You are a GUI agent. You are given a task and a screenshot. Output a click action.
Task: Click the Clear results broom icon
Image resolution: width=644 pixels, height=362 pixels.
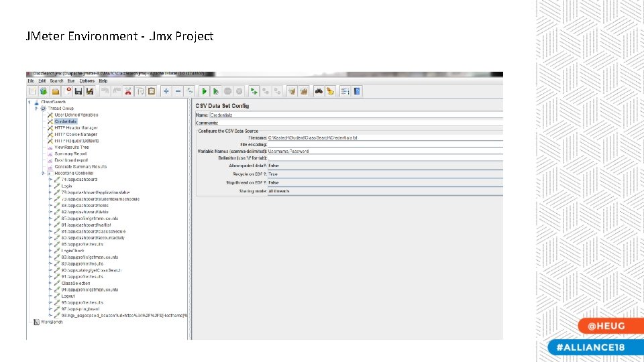pos(292,91)
